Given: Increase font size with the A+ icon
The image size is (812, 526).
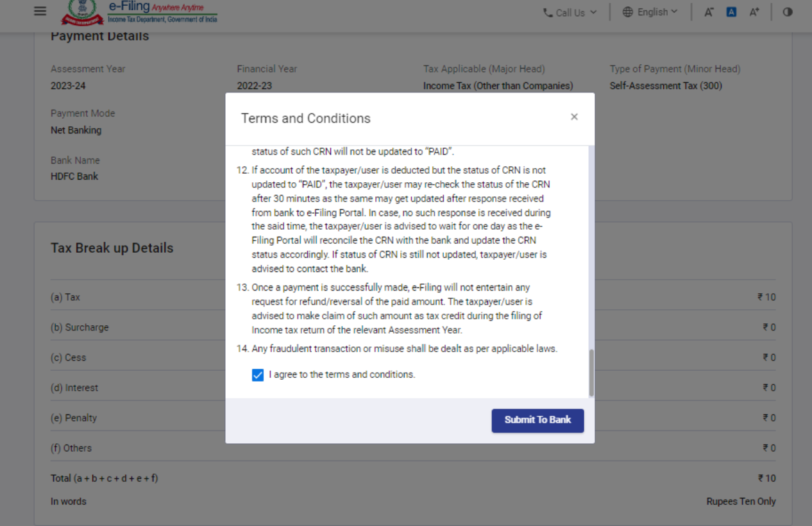Looking at the screenshot, I should 754,12.
